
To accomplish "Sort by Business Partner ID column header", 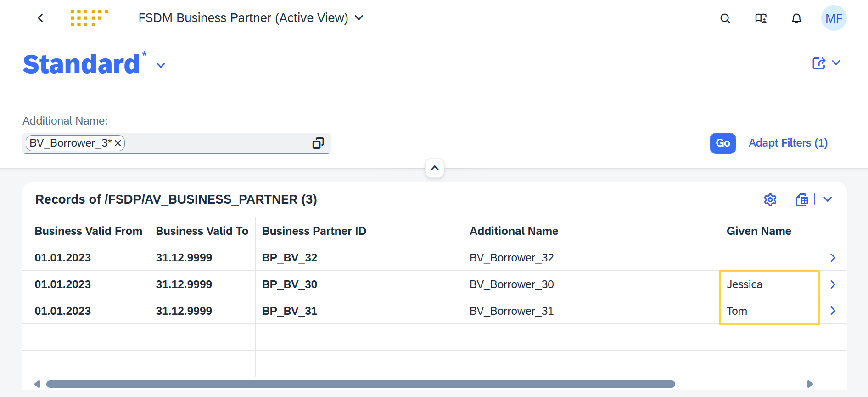I will coord(314,231).
